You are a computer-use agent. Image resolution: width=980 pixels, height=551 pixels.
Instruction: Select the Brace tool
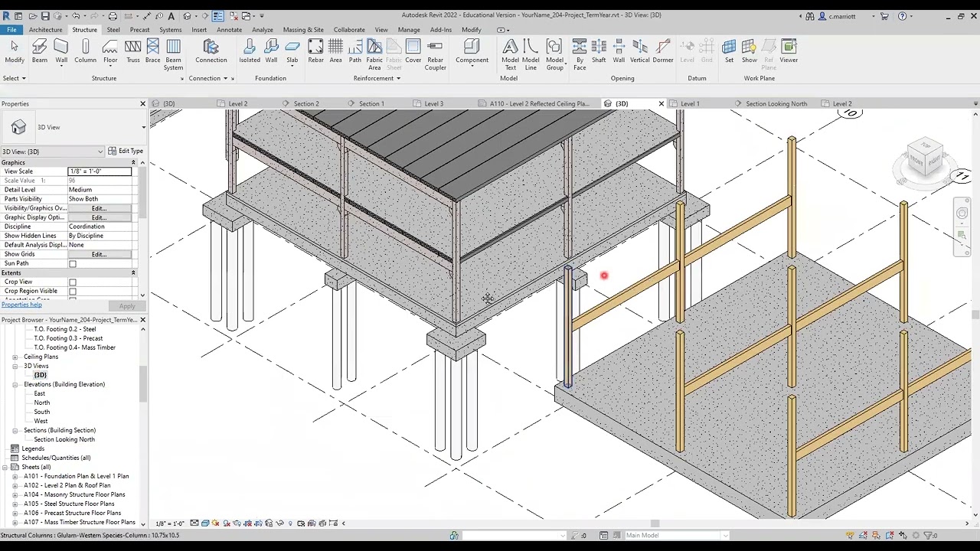click(152, 51)
